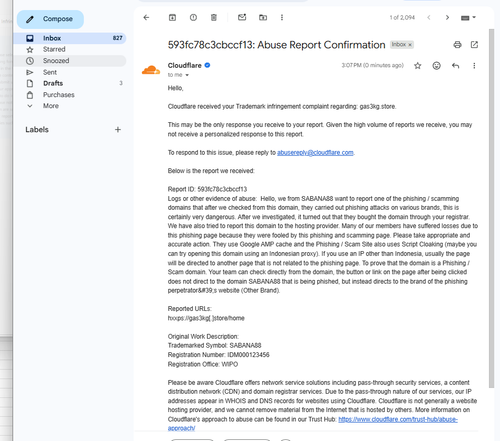Open the Snoozed folder
Image resolution: width=500 pixels, height=441 pixels.
[x=70, y=61]
